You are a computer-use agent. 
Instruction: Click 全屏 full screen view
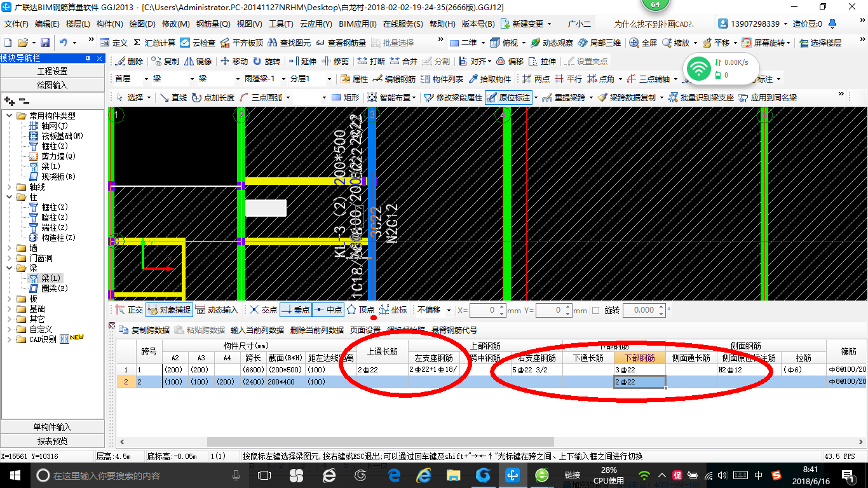(x=643, y=43)
